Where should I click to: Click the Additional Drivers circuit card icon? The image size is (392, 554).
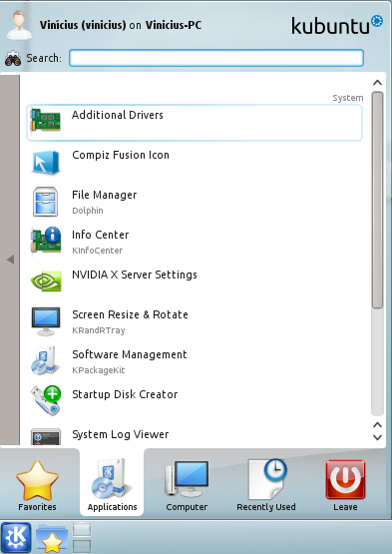(x=46, y=120)
